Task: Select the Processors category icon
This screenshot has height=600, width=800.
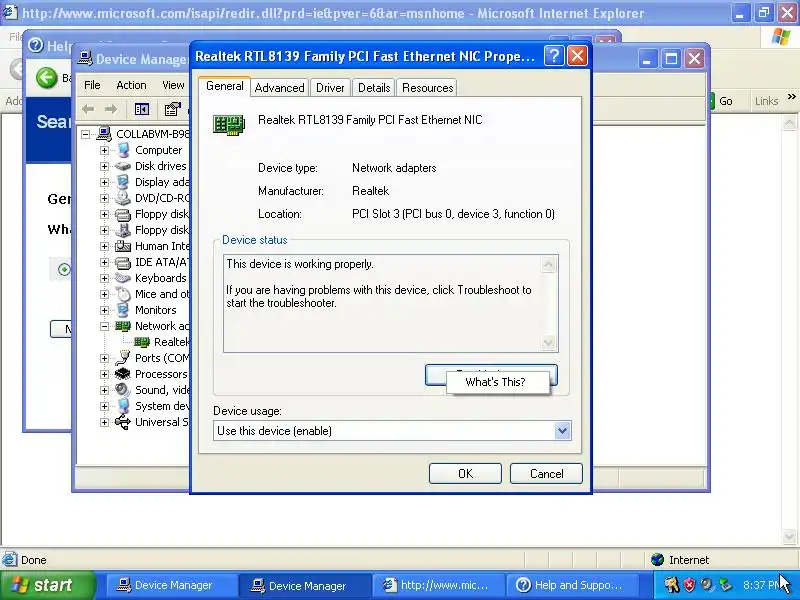Action: click(x=123, y=374)
